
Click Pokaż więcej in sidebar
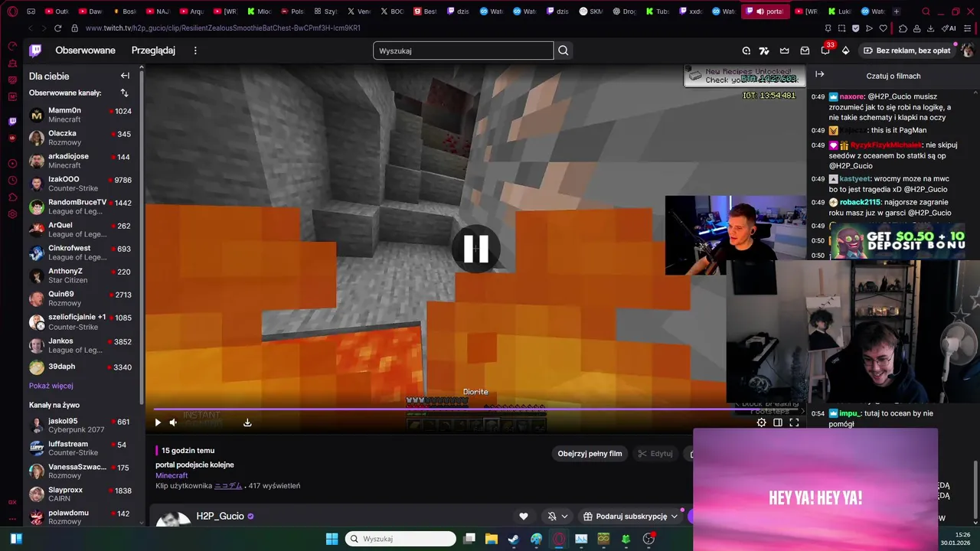pos(51,386)
